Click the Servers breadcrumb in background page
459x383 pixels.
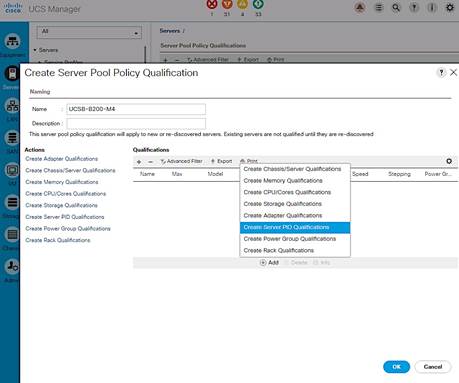click(170, 31)
